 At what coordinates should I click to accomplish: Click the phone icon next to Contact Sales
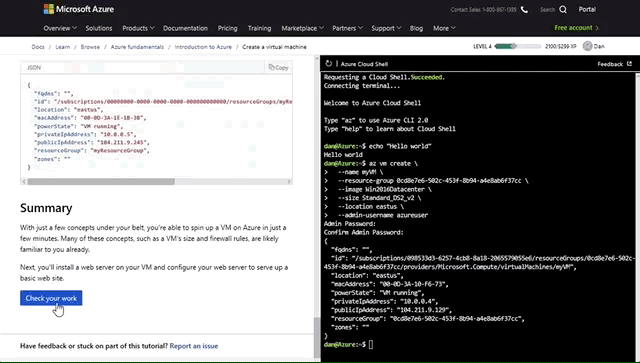(x=524, y=9)
